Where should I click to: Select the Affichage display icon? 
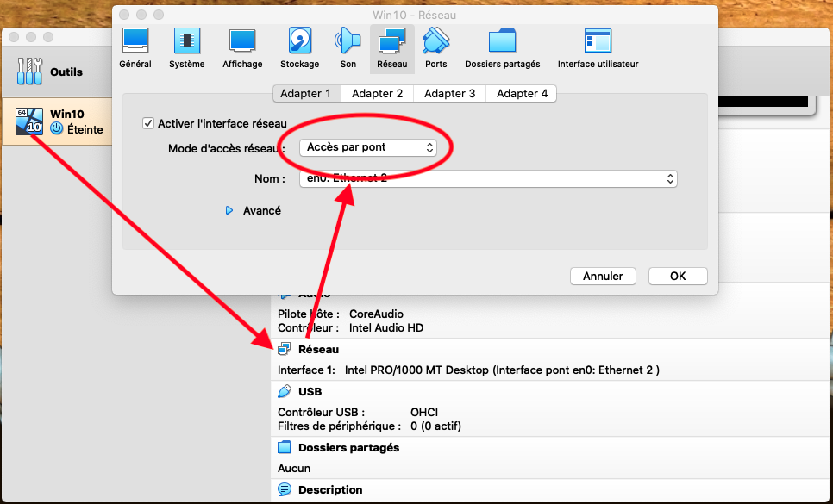[x=242, y=41]
